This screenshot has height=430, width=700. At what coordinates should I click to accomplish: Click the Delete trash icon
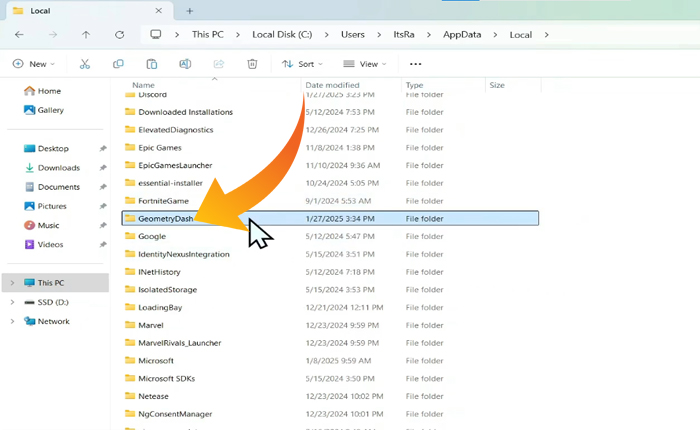coord(252,64)
